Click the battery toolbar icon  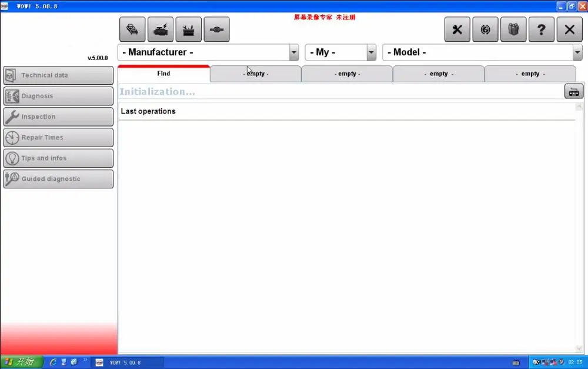189,29
